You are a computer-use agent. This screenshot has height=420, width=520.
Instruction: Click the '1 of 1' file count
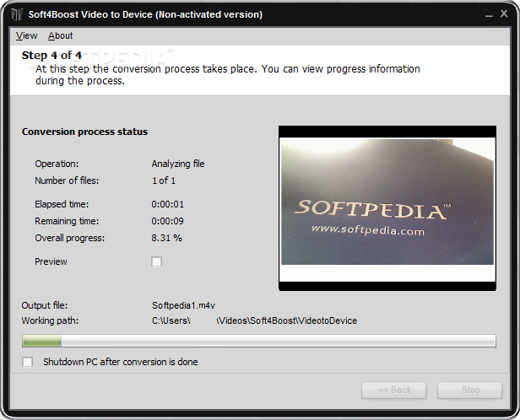pyautogui.click(x=164, y=180)
